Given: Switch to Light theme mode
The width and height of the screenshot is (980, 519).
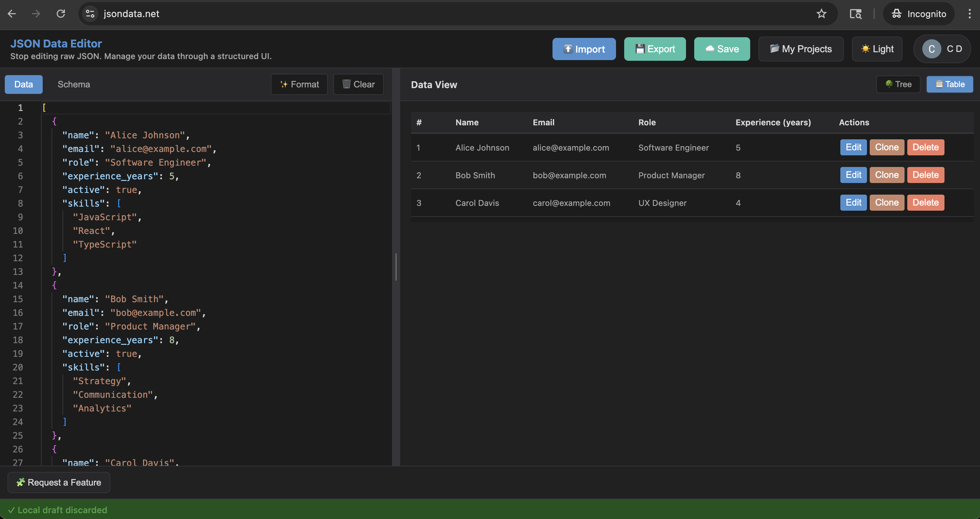Looking at the screenshot, I should [x=877, y=49].
